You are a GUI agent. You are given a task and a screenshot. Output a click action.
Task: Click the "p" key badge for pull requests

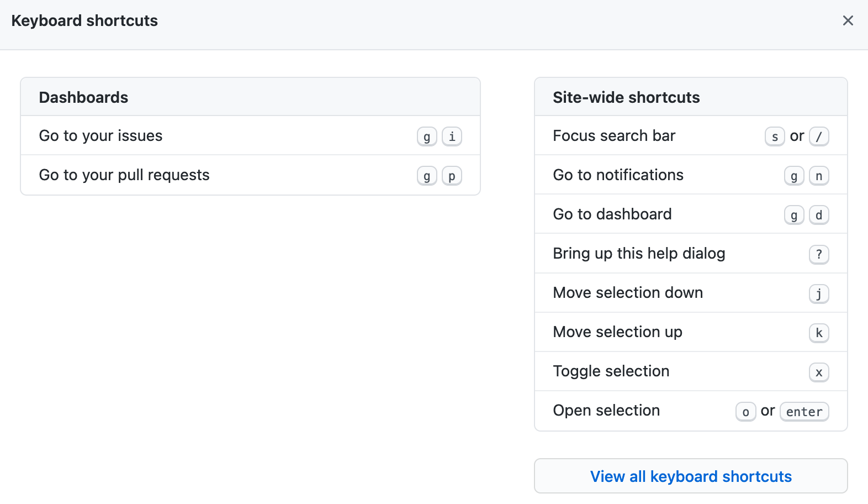point(452,176)
